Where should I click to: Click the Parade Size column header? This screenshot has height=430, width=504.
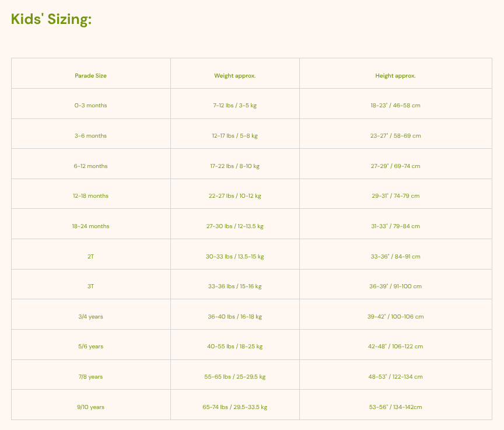point(90,75)
